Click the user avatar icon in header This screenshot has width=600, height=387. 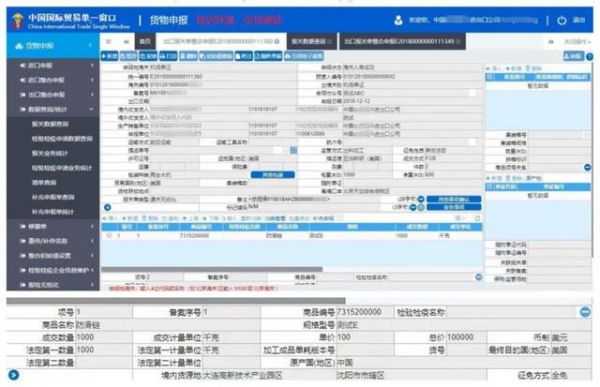tap(398, 20)
